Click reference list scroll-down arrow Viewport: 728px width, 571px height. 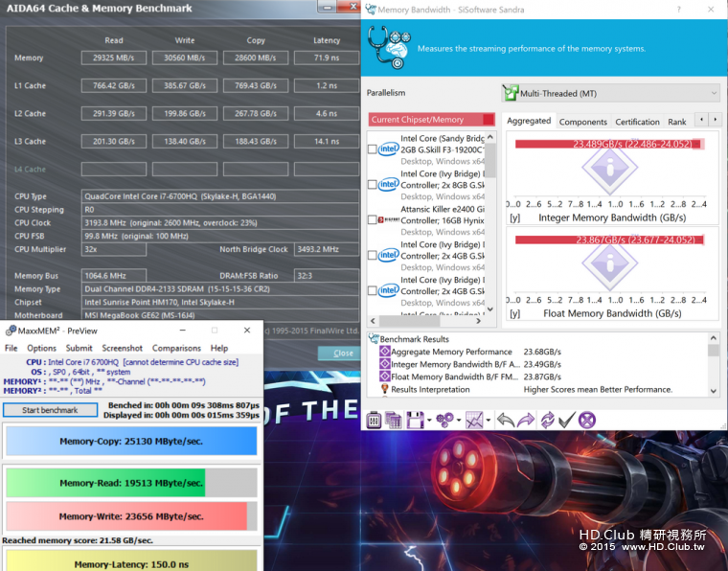(x=490, y=309)
